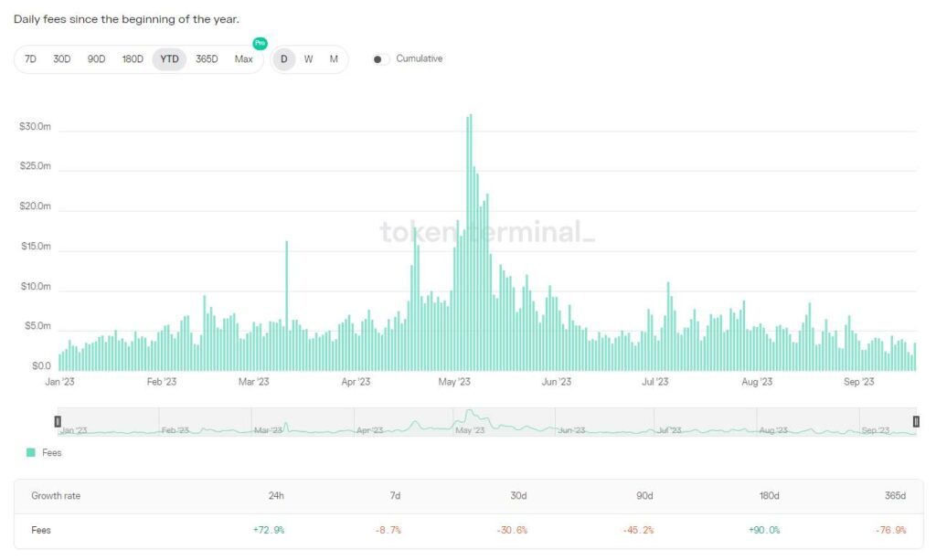Click the 90d growth value -45.2%
The image size is (936, 560).
click(638, 530)
